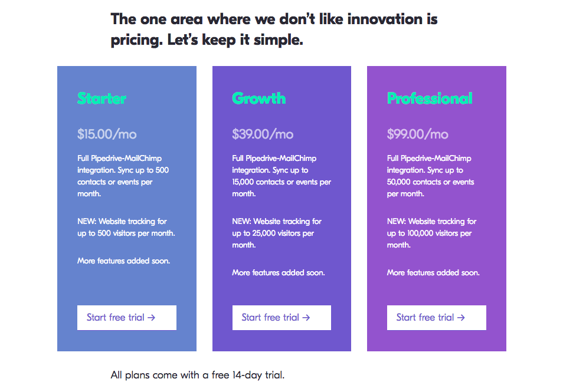
Task: Click the 500 visitors website tracking text
Action: tap(126, 228)
